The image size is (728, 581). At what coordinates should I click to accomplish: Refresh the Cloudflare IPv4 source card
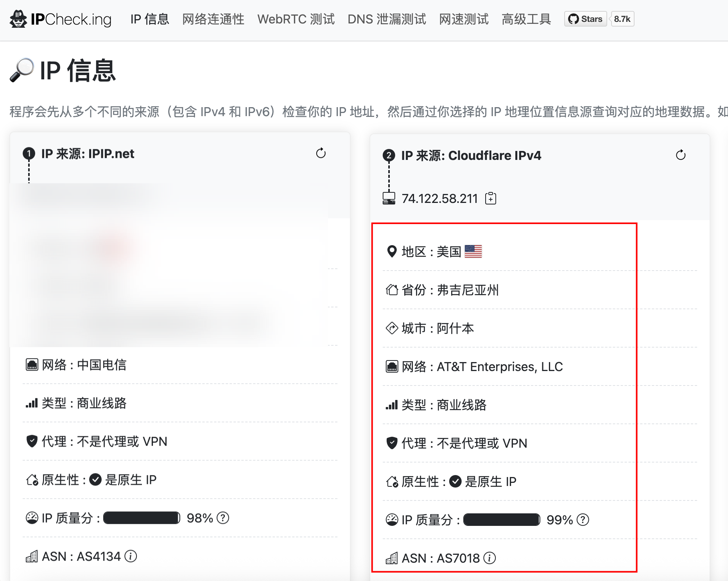pyautogui.click(x=681, y=155)
